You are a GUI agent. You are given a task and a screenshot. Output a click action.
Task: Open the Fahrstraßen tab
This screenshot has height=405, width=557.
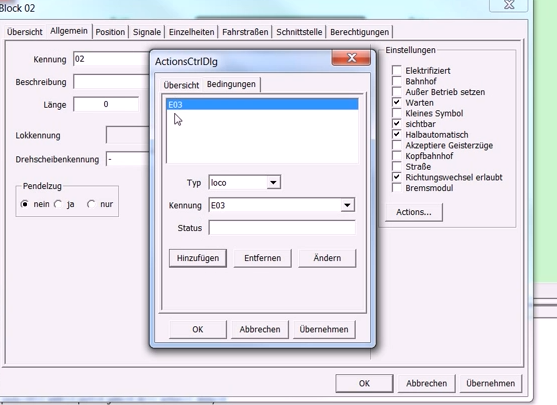[x=245, y=32]
